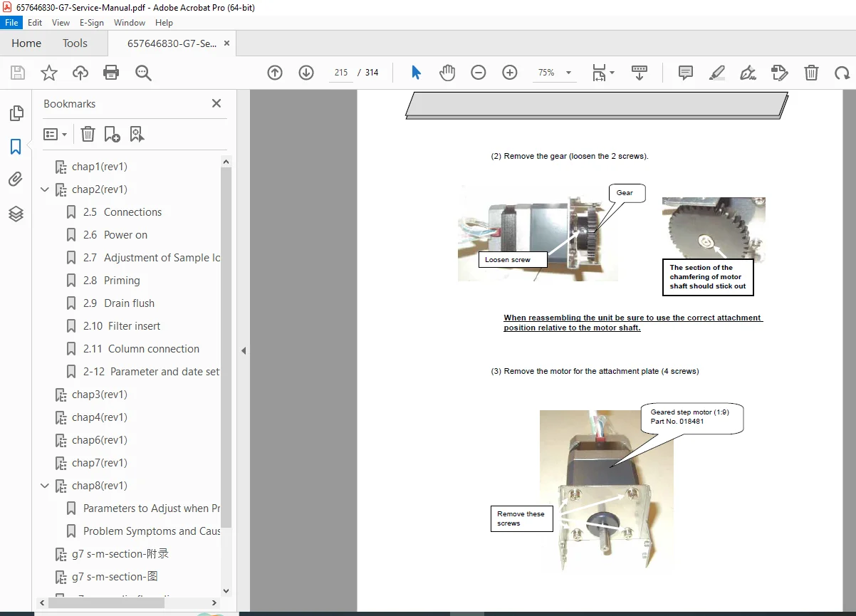The image size is (856, 616).
Task: Open the Edit menu
Action: (35, 23)
